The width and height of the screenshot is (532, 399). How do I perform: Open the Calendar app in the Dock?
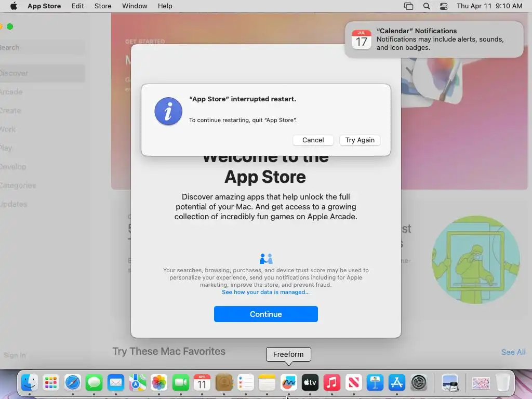click(202, 383)
